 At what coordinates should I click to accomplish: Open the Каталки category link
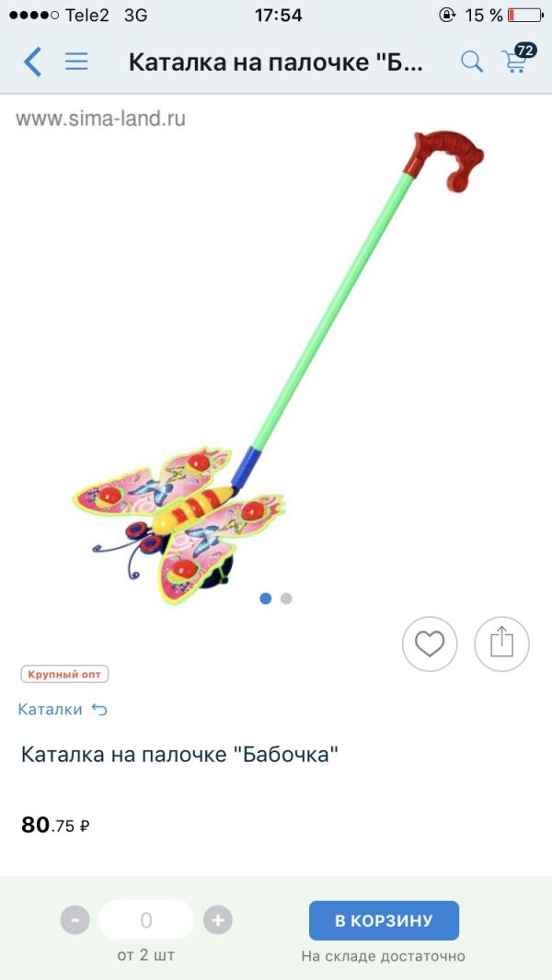tap(50, 710)
